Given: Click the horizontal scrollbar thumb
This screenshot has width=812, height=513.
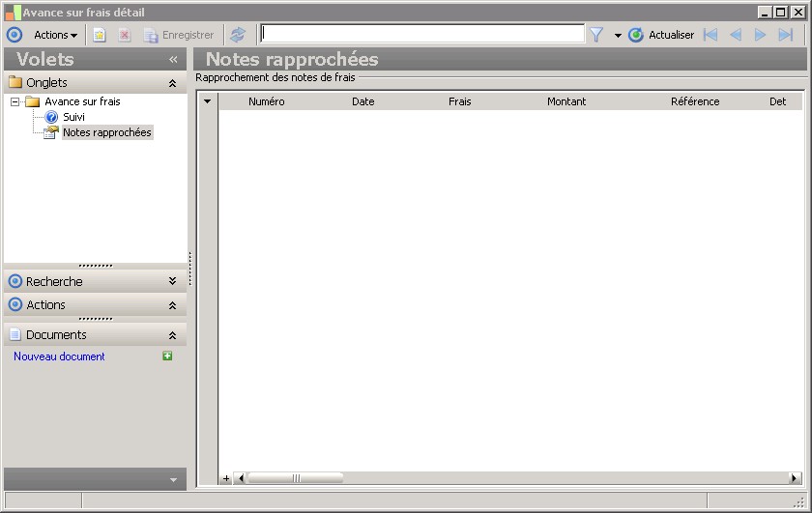Looking at the screenshot, I should 296,478.
